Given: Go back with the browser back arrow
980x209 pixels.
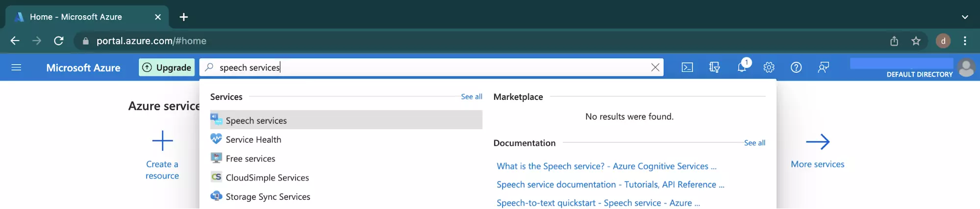Looking at the screenshot, I should click(15, 41).
